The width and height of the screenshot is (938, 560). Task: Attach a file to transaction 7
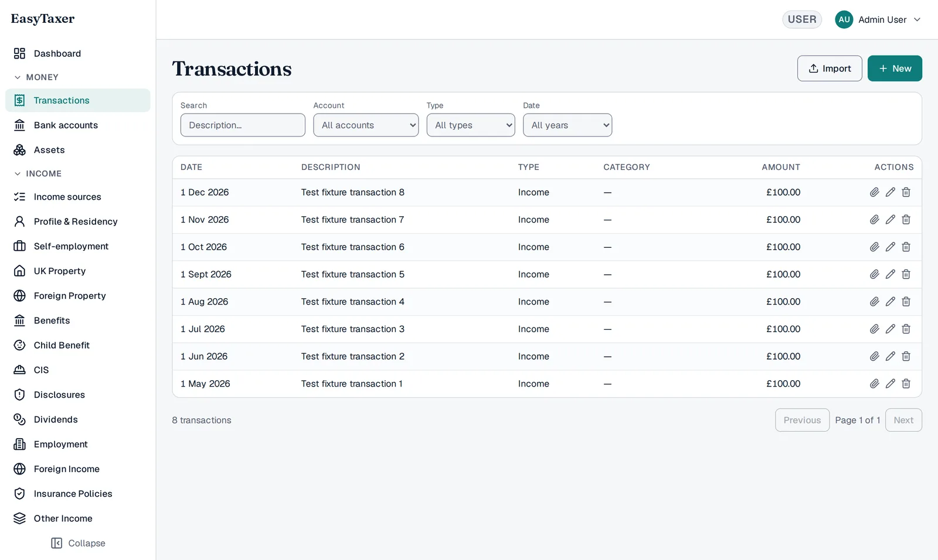click(874, 220)
